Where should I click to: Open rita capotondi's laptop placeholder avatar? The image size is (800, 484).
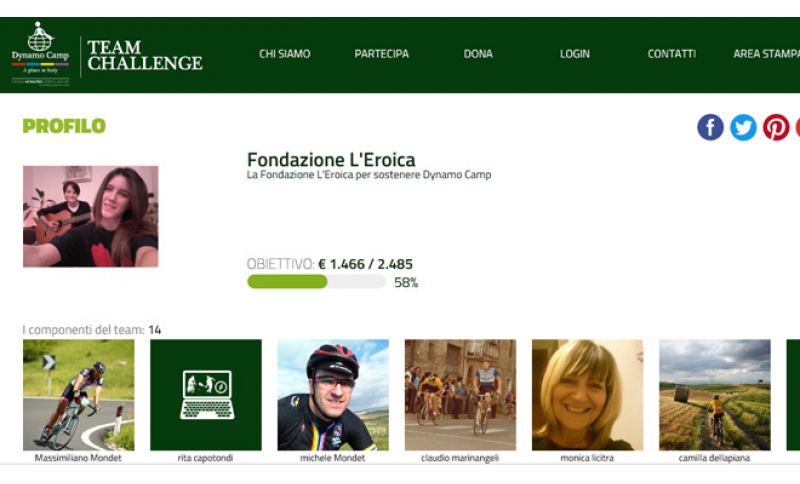206,395
